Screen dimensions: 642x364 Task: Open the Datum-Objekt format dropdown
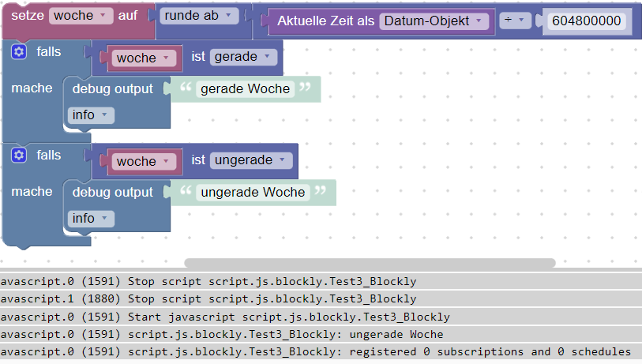click(x=434, y=21)
